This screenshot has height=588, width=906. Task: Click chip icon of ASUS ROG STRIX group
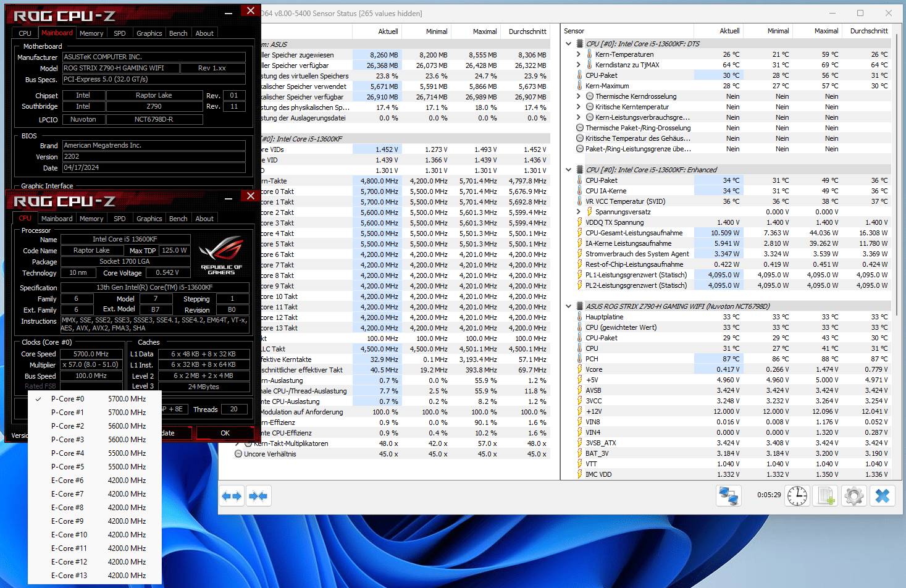tap(580, 306)
